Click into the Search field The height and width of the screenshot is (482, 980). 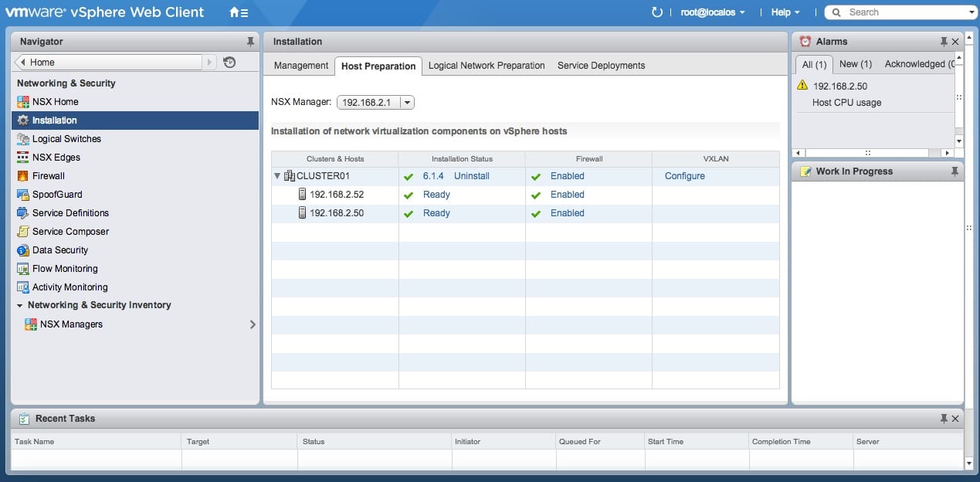(900, 12)
